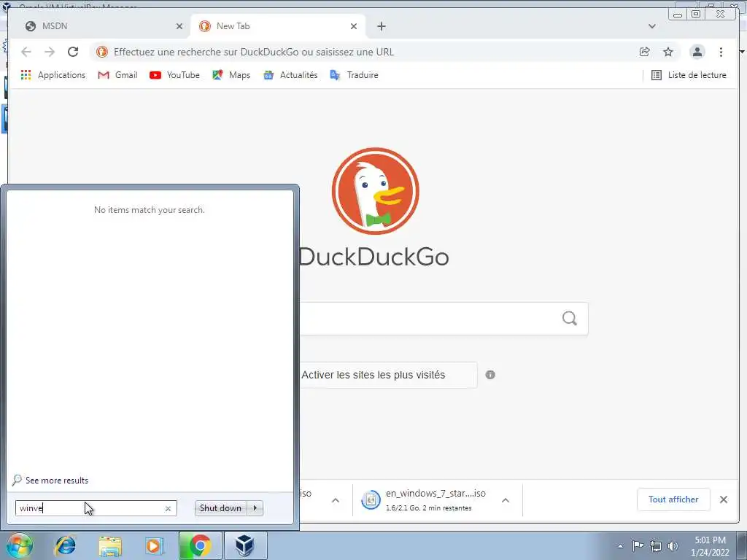Open Windows Media Player from taskbar

click(x=154, y=546)
